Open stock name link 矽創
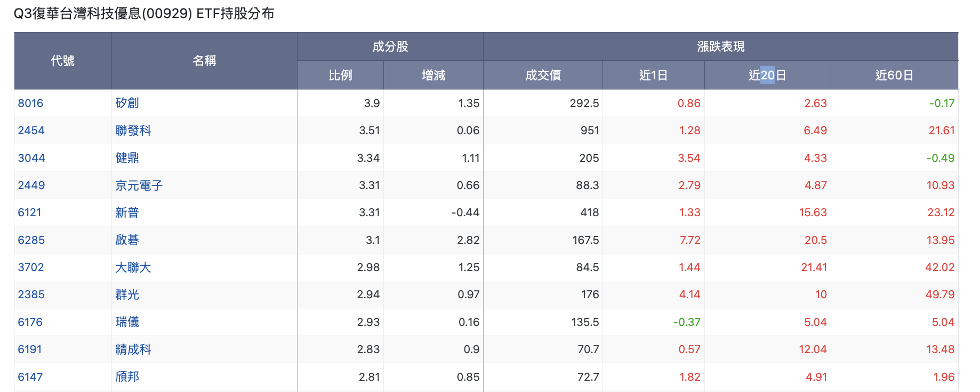 [x=127, y=103]
